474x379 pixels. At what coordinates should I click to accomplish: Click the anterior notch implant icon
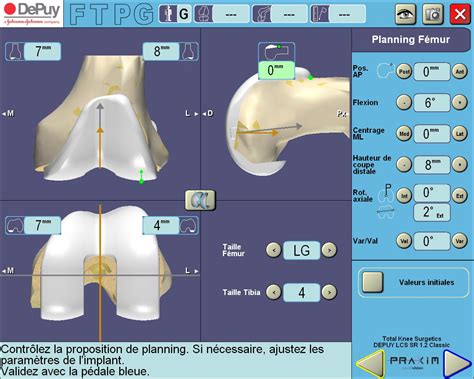276,52
